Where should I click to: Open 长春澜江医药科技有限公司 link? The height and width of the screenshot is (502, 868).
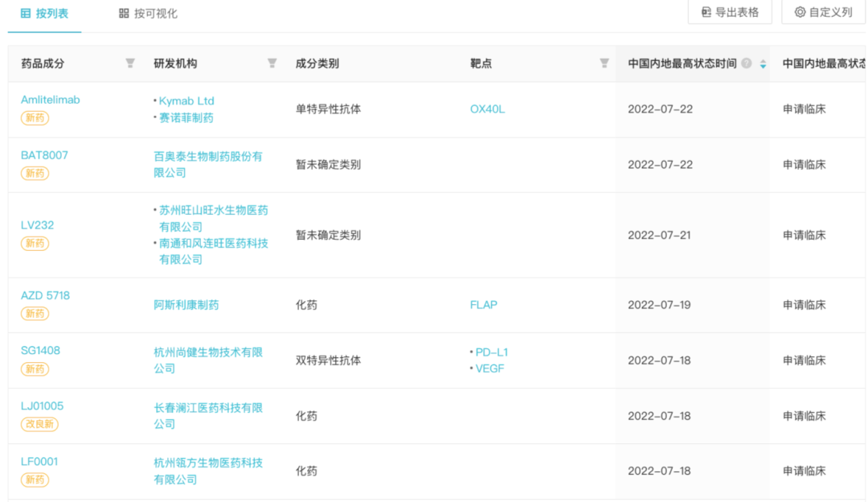(x=208, y=416)
